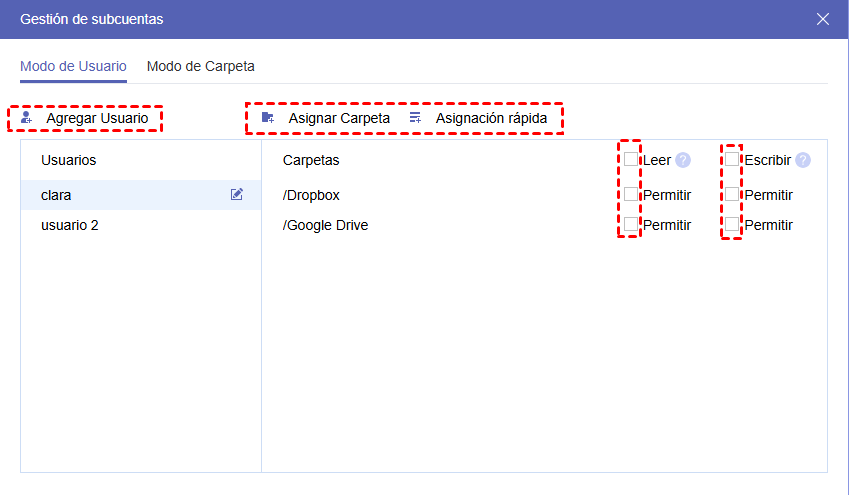Enable write permission for /Dropbox

(732, 194)
